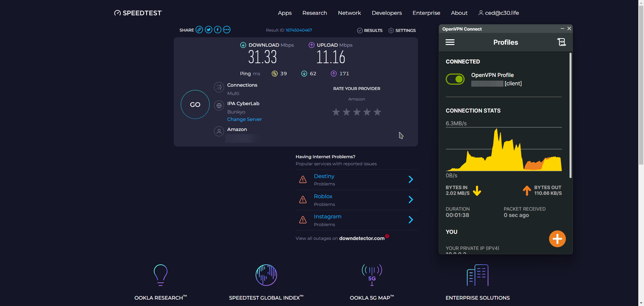Open the Ookla Research lightbulb icon
The height and width of the screenshot is (306, 644).
[x=160, y=275]
